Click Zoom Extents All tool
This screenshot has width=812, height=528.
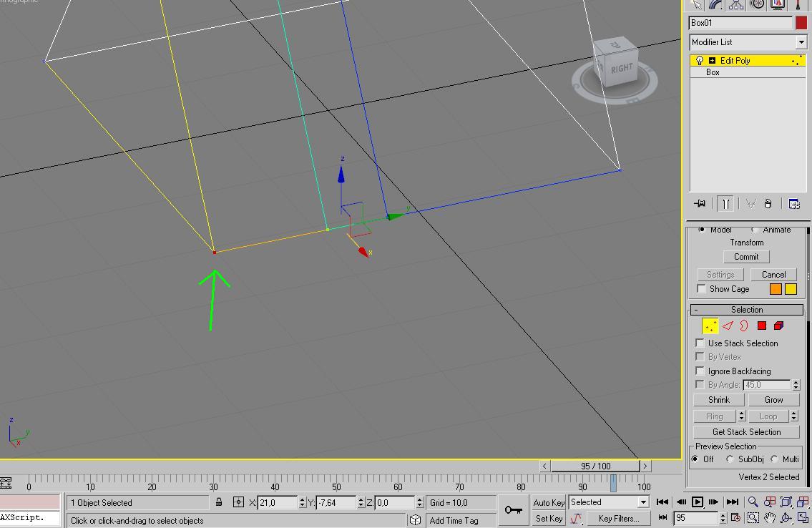click(x=803, y=502)
